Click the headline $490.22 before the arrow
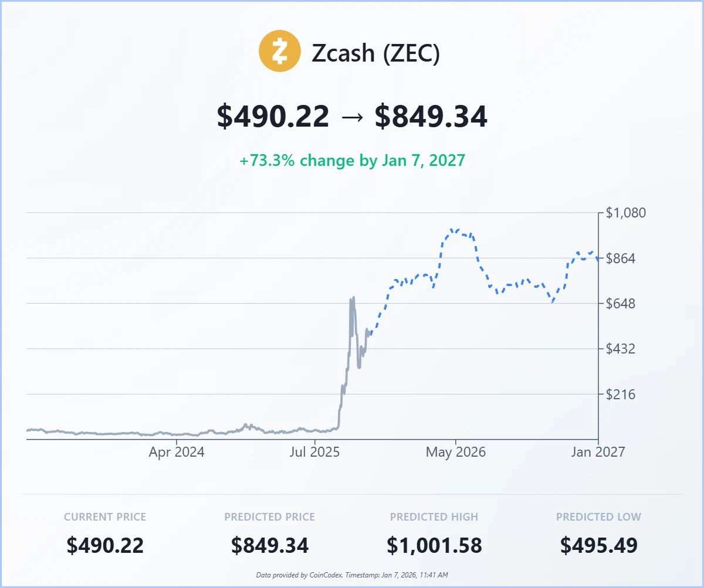This screenshot has height=588, width=704. tap(273, 117)
